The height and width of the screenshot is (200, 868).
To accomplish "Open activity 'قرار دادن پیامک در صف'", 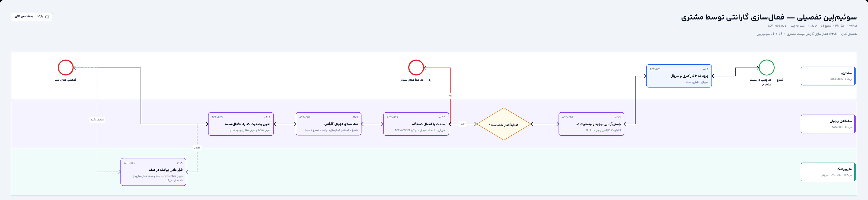I will click(153, 172).
